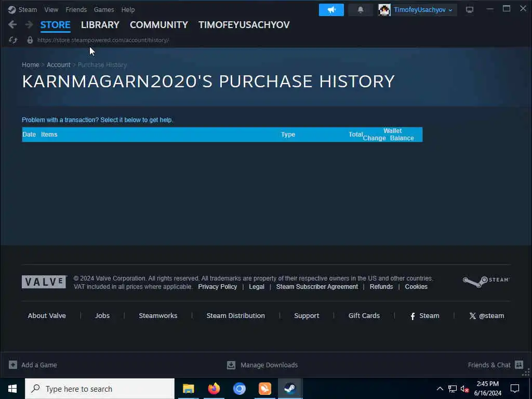Screen dimensions: 532x399
Task: Open the notifications bell
Action: (361, 10)
